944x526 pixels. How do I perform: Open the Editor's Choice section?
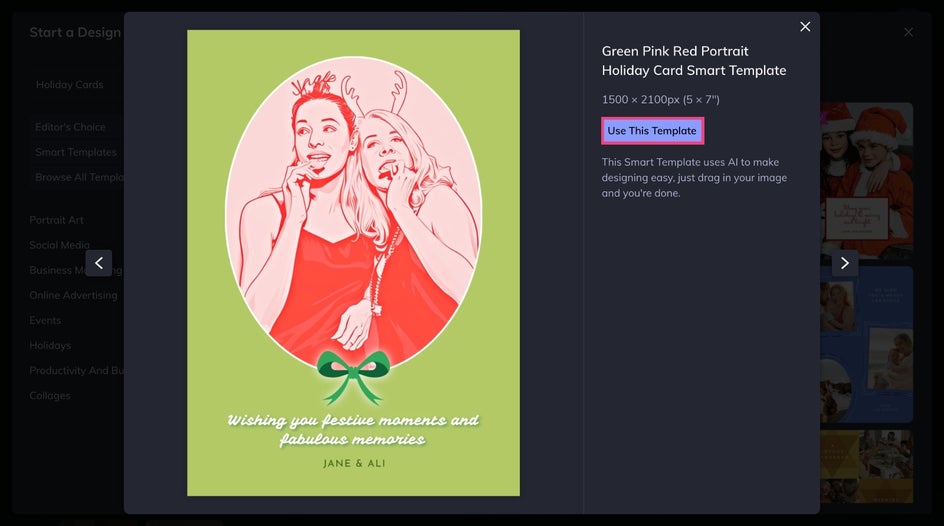pyautogui.click(x=70, y=127)
